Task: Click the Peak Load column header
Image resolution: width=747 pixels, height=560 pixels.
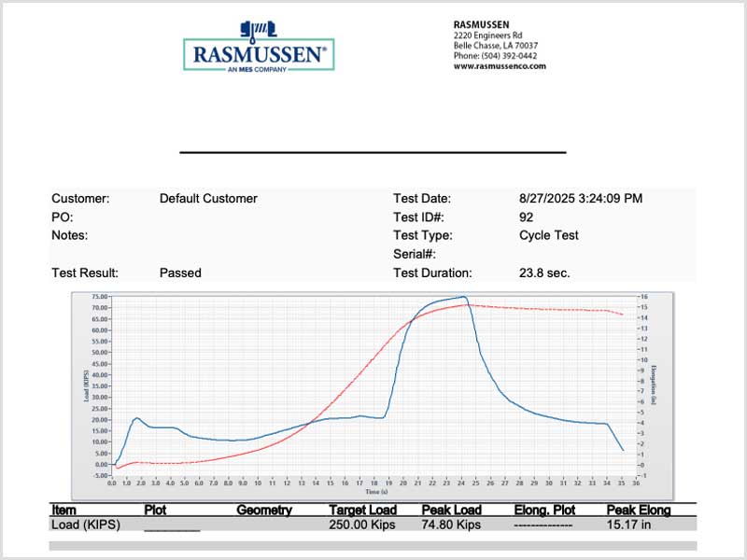Action: click(451, 510)
